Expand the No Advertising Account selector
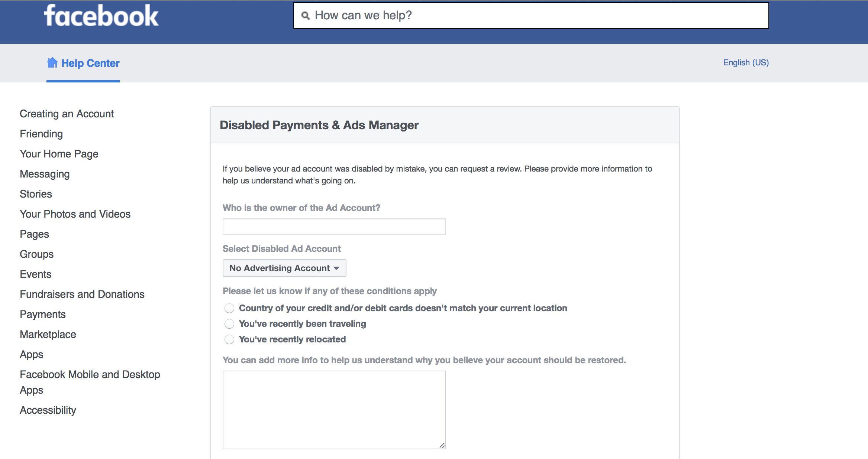Image resolution: width=868 pixels, height=459 pixels. (284, 268)
